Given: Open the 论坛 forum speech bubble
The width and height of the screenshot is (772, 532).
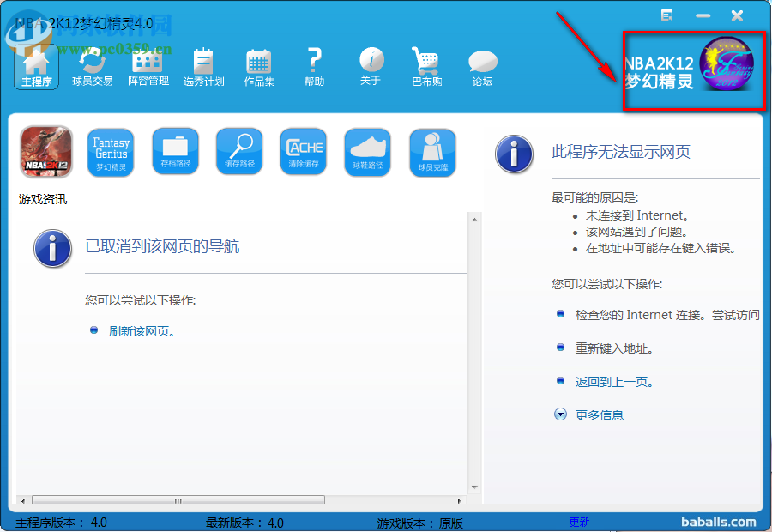Looking at the screenshot, I should click(482, 68).
